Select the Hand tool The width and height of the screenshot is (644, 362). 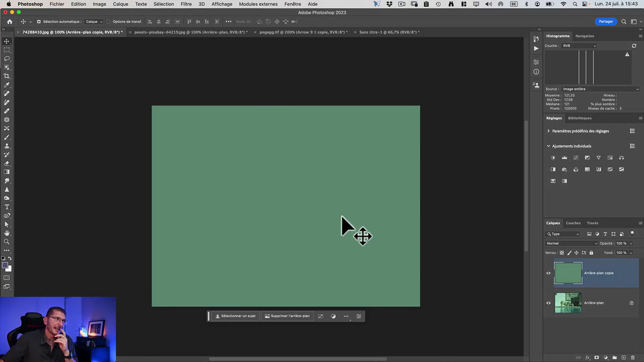7,233
